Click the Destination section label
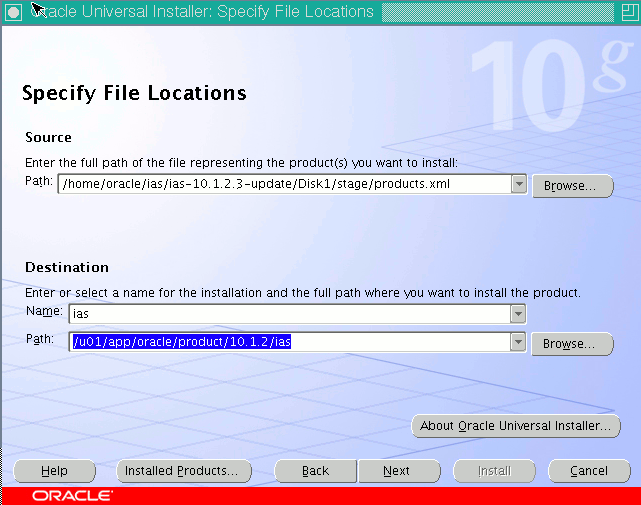 click(67, 267)
